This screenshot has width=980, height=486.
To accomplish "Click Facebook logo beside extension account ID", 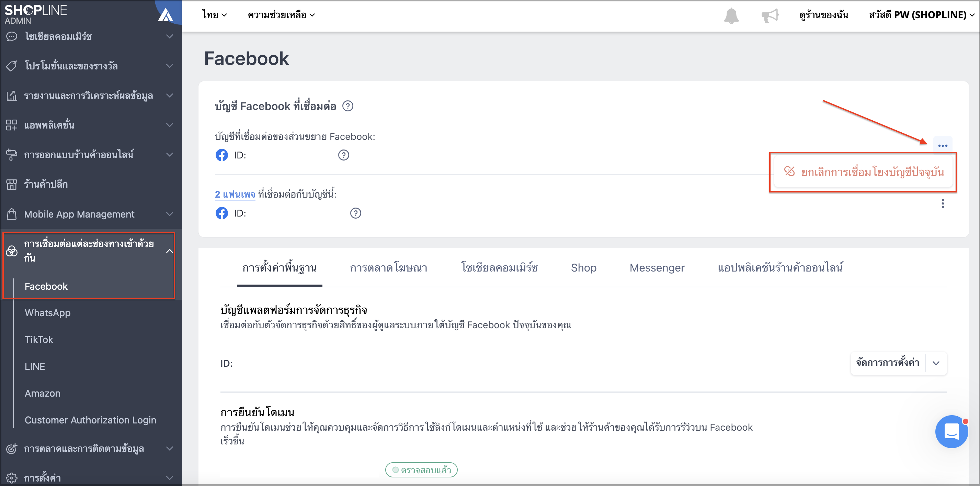I will coord(222,155).
